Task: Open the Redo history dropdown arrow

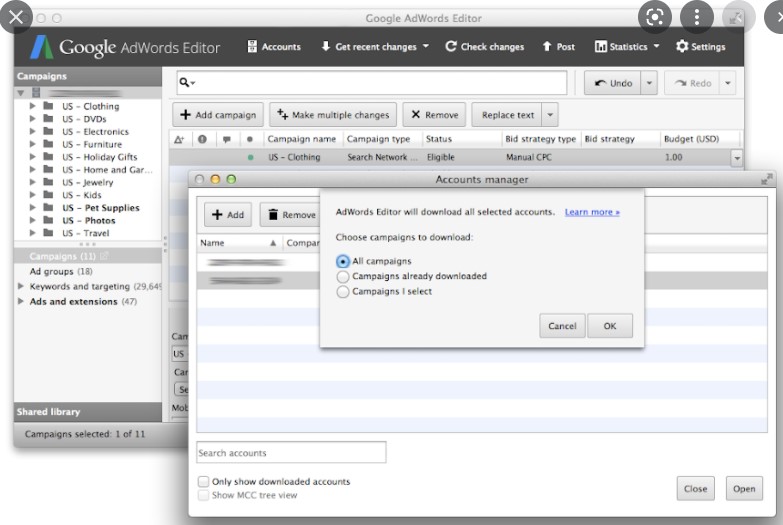Action: click(x=728, y=83)
